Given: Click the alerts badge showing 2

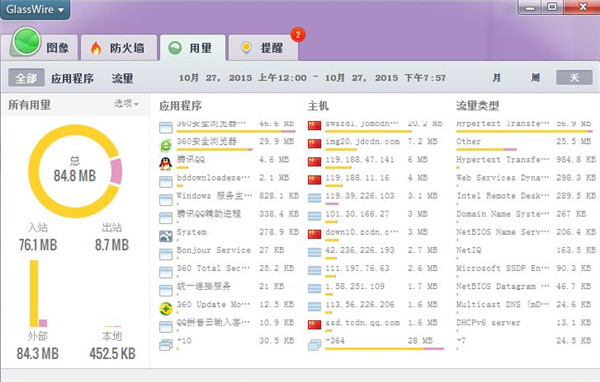Looking at the screenshot, I should (298, 35).
